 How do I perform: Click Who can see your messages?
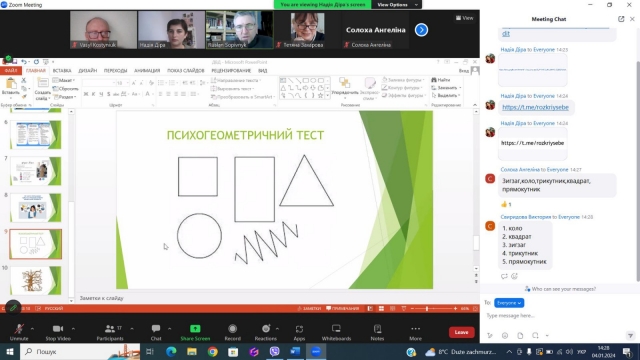560,289
